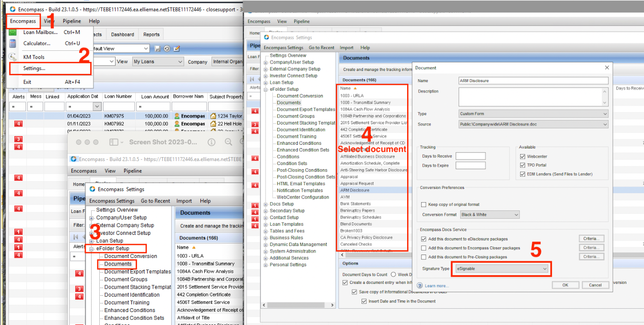Click the Days to Receive field
Screen dimensions: 644x325
click(470, 156)
